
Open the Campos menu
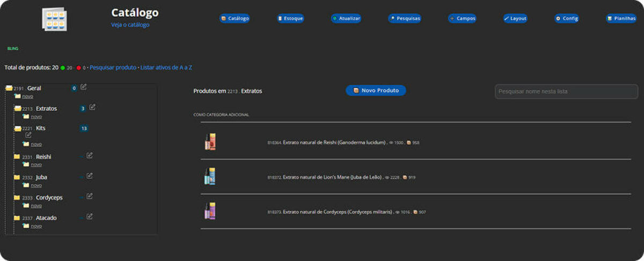(462, 18)
